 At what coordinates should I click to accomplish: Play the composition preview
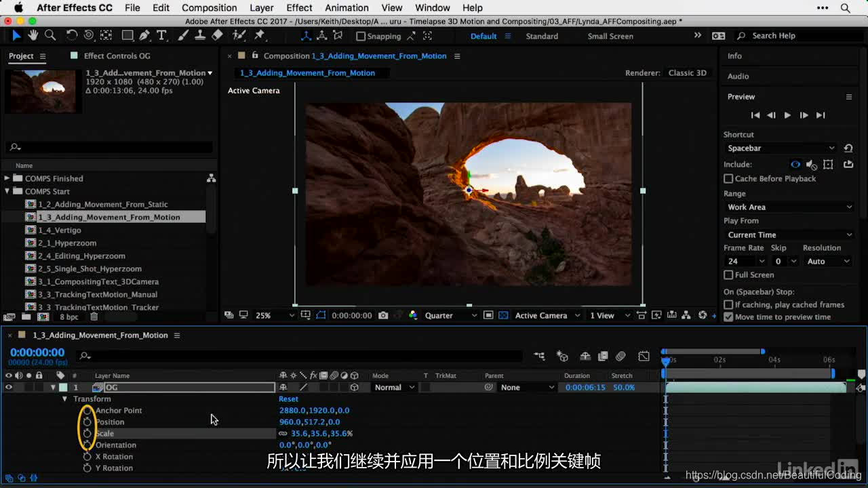tap(787, 115)
